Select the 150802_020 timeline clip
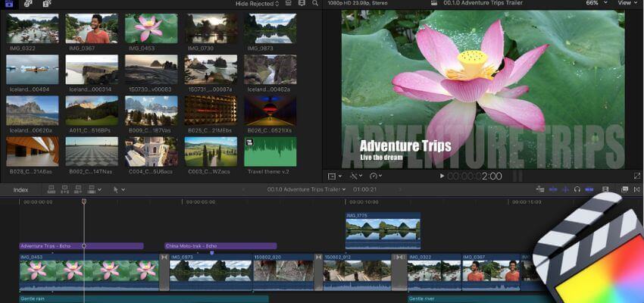 283,272
